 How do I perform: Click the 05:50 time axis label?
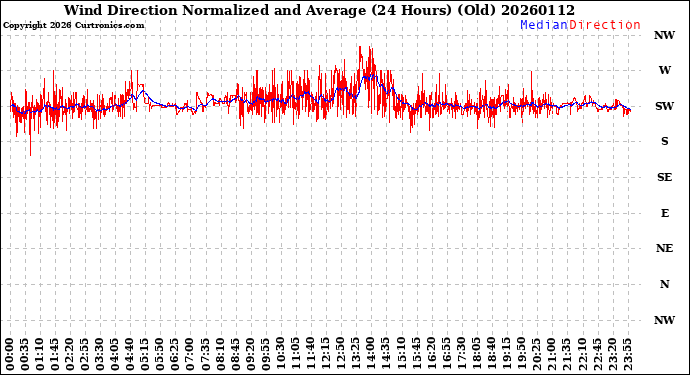160,355
